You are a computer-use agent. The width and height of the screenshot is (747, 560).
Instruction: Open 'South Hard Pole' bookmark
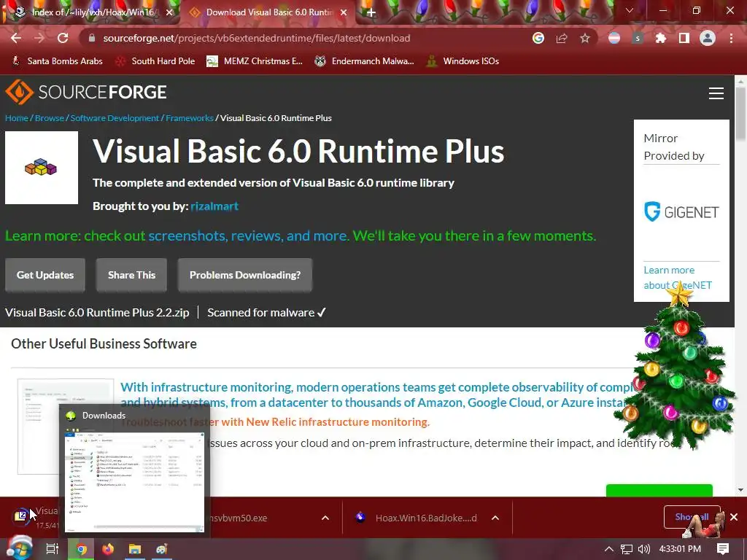coord(155,61)
